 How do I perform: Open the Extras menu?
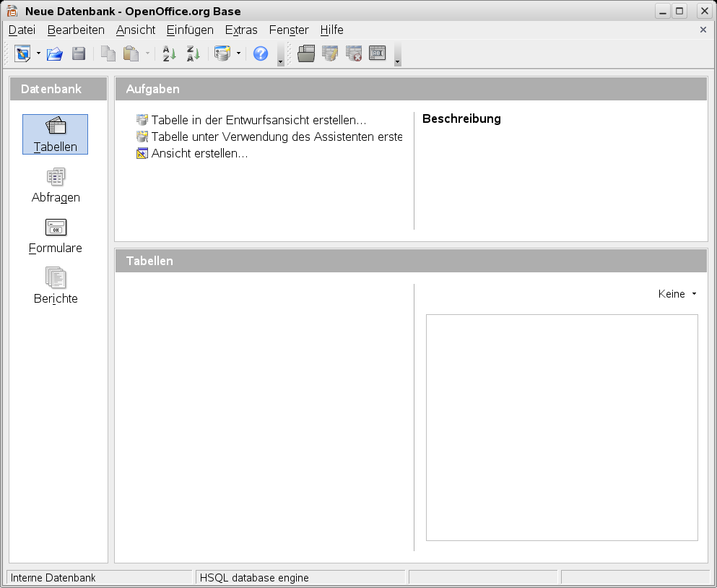coord(240,30)
